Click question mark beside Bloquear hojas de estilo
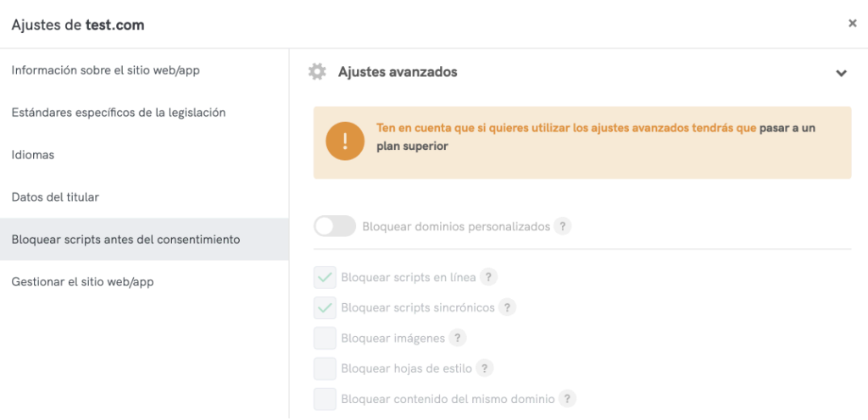This screenshot has width=868, height=420. [x=485, y=368]
